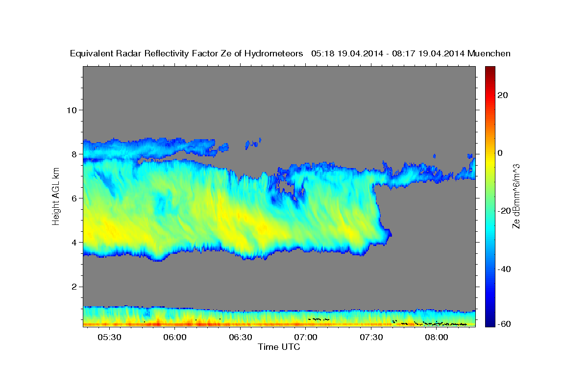Click the dark blue bottom of the colorbar
This screenshot has height=392, width=588.
tap(490, 322)
